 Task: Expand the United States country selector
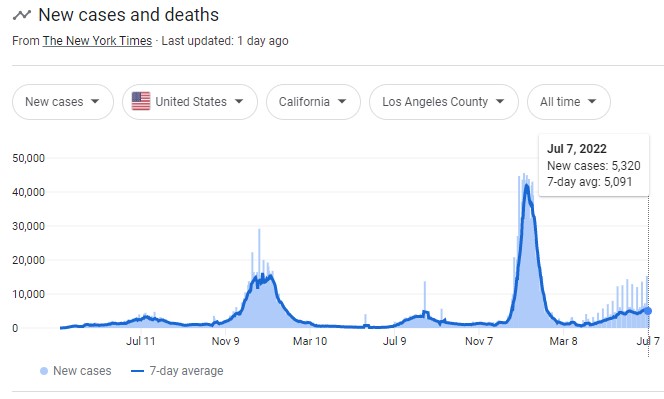pos(190,102)
